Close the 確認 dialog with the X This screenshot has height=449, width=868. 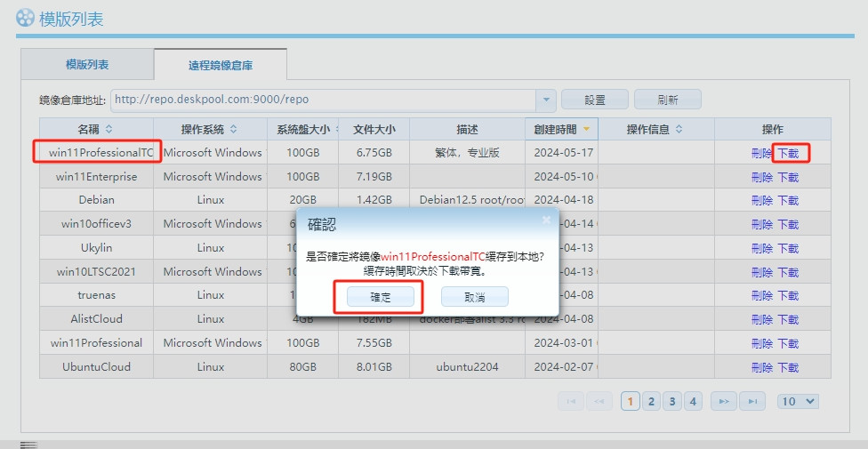tap(546, 220)
